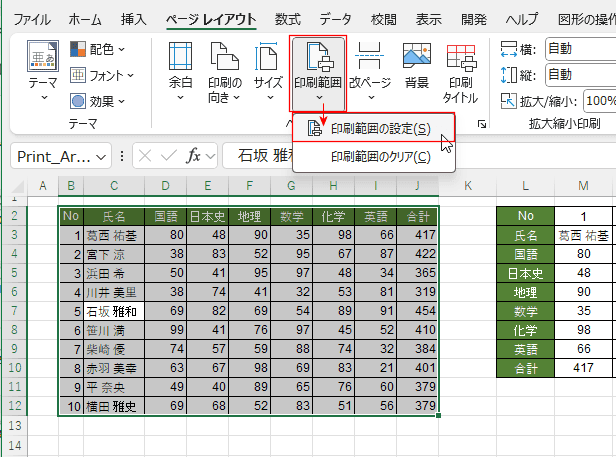Click the 氏名 label in column L
The image size is (616, 457).
click(x=526, y=235)
